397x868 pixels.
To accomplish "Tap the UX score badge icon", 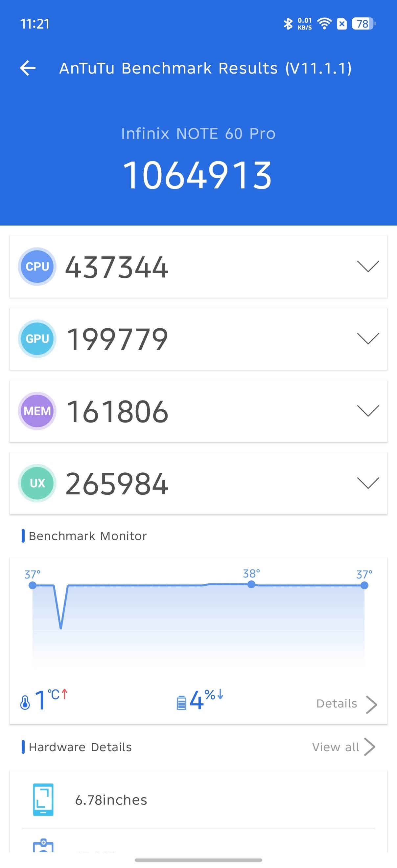I will (x=37, y=483).
